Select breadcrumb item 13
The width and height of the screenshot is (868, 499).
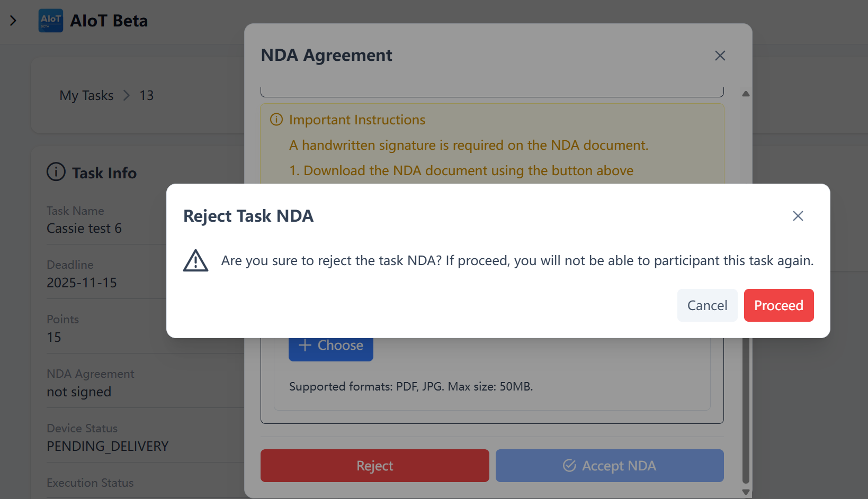pyautogui.click(x=147, y=95)
